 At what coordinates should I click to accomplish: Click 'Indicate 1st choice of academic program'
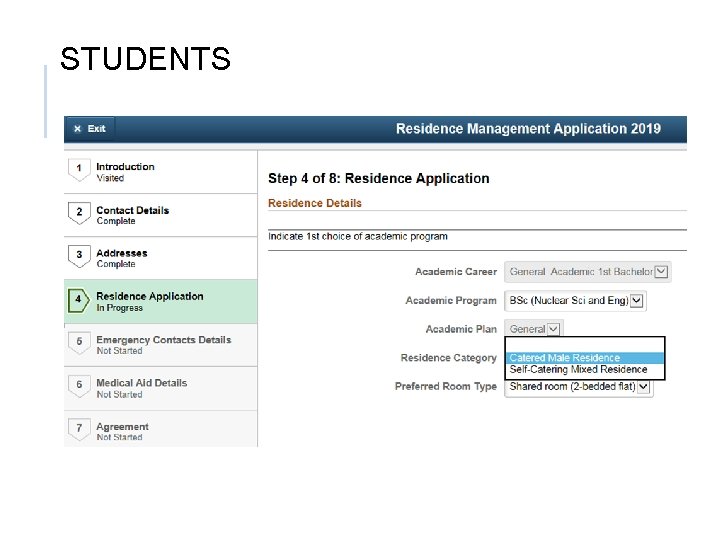pos(358,236)
